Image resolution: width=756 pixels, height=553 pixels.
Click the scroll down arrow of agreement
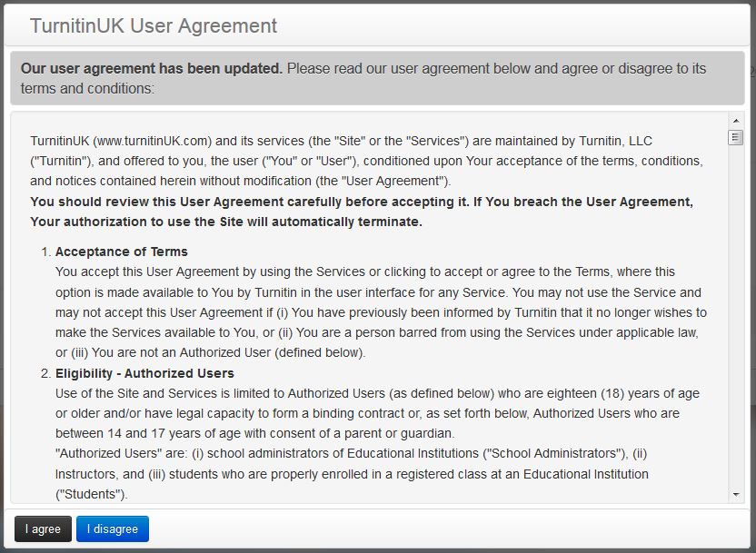736,495
